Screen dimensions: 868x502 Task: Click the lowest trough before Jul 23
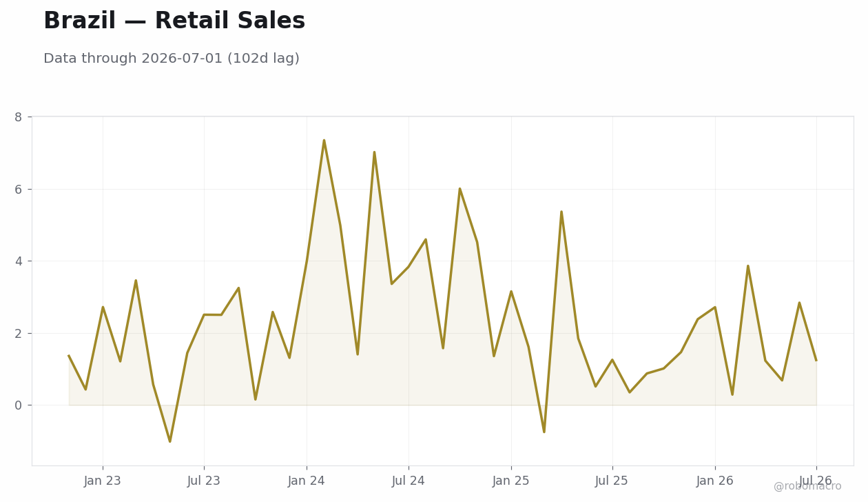(x=170, y=441)
